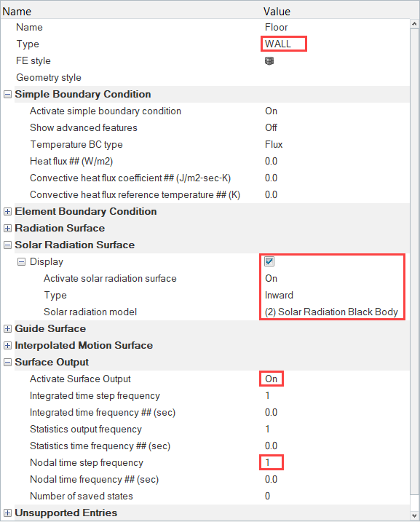Screen dimensions: 420x522
Task: Open the Temperature BC type Flux dropdown
Action: 274,144
